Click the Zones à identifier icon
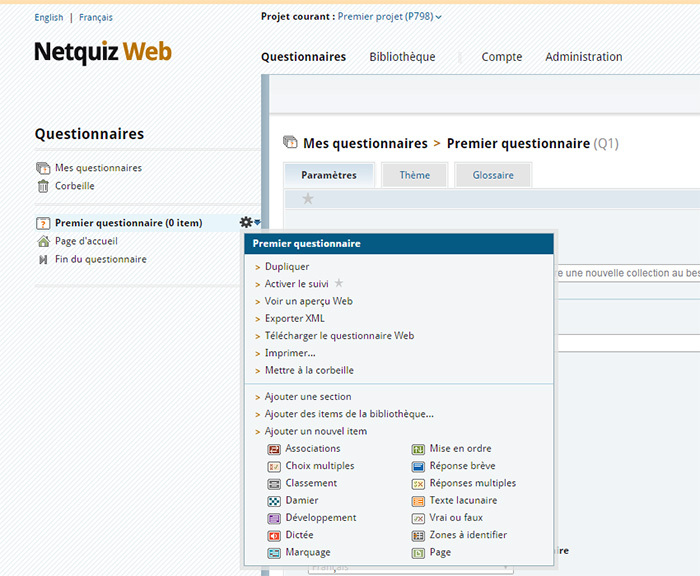Screen dimensions: 700x576 [418, 535]
